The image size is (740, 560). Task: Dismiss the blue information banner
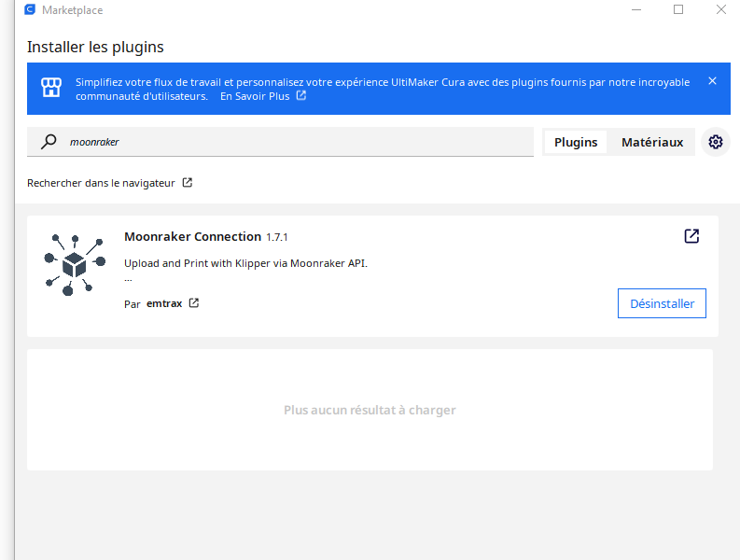pyautogui.click(x=712, y=81)
